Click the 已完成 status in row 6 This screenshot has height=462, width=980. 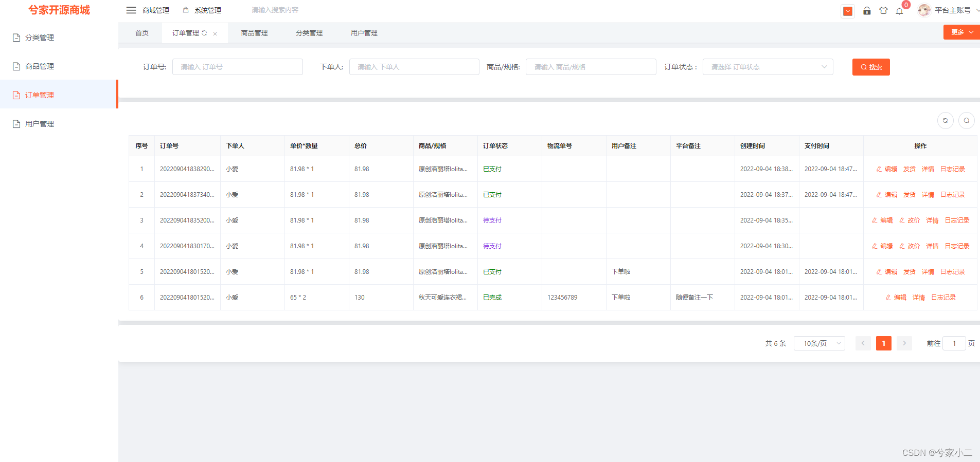coord(492,298)
